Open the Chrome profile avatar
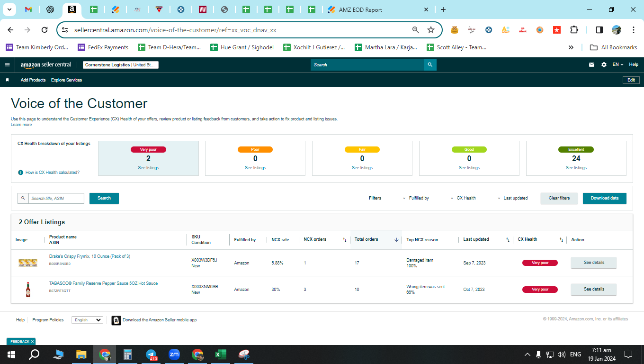 click(x=617, y=30)
